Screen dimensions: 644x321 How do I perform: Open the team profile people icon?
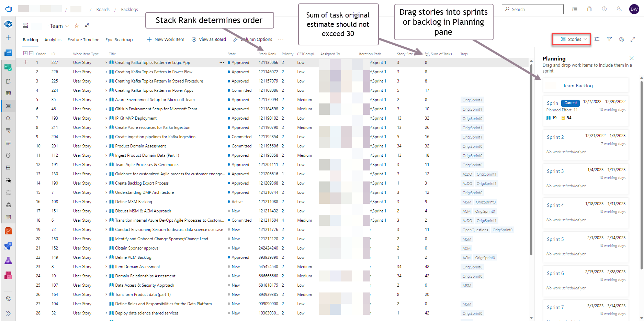pos(87,25)
